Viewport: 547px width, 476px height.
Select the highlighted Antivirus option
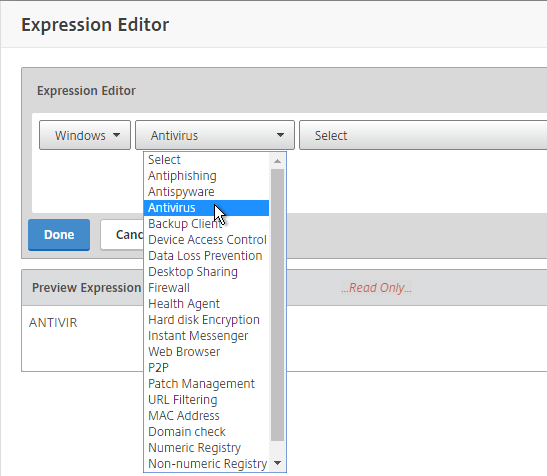[x=207, y=208]
